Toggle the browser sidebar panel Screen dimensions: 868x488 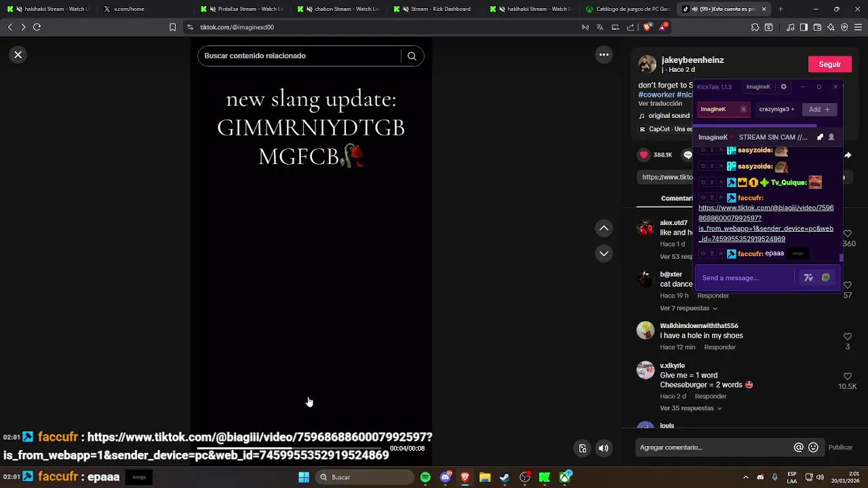coord(804,27)
